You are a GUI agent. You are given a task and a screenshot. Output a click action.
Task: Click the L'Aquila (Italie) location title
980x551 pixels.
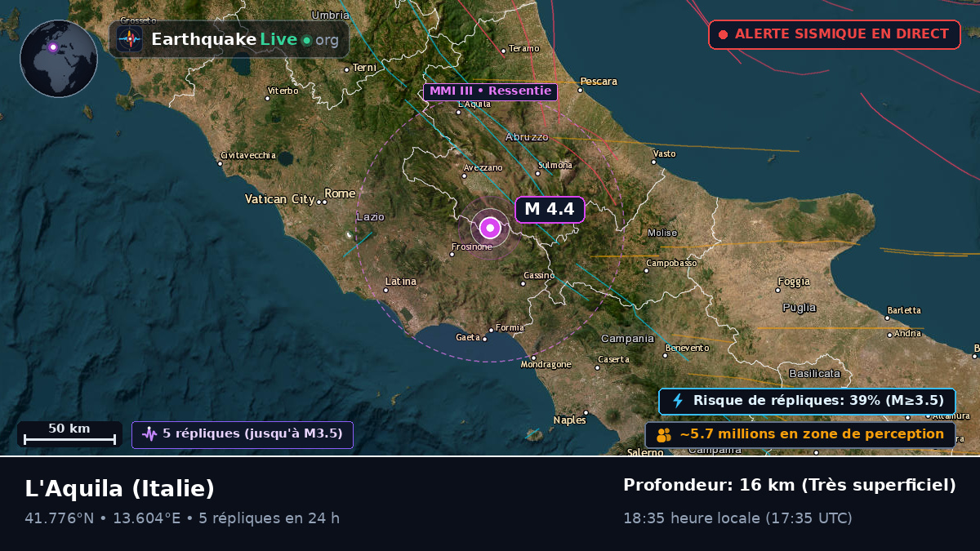(120, 489)
